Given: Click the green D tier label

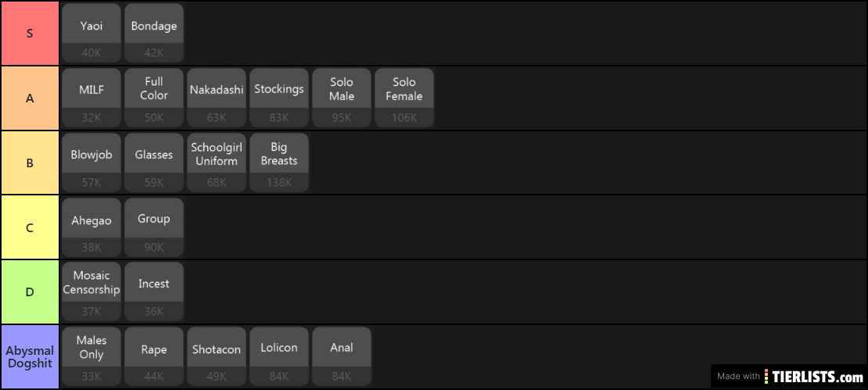Looking at the screenshot, I should 30,292.
